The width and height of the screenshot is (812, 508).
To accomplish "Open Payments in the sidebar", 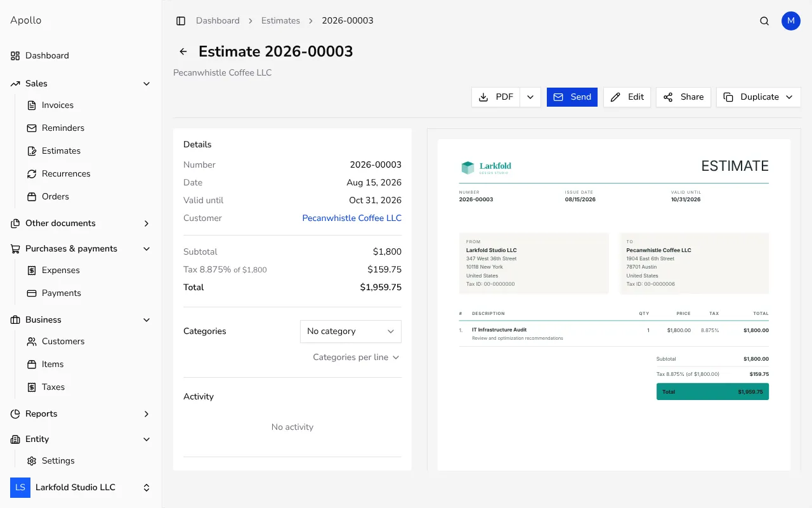I will click(x=88, y=293).
